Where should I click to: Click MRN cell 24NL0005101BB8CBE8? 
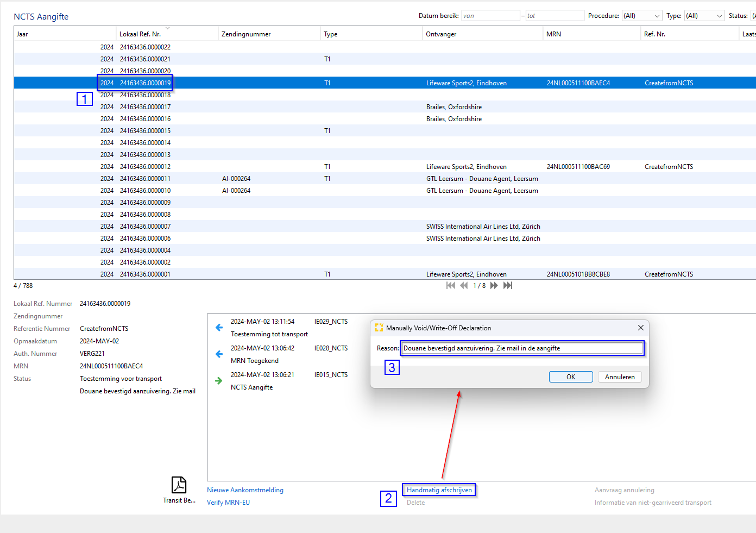point(578,274)
